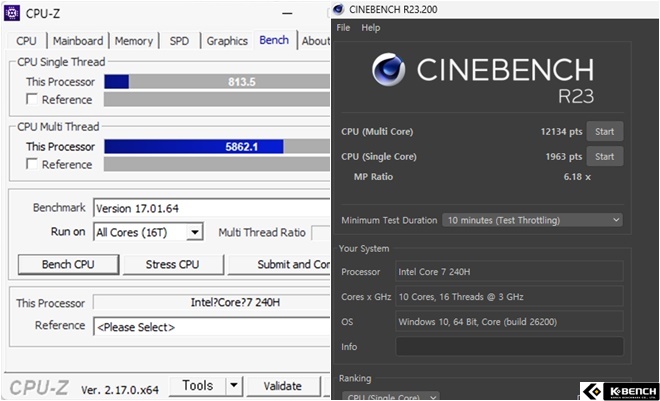
Task: Switch to the Mainboard tab
Action: tap(77, 41)
